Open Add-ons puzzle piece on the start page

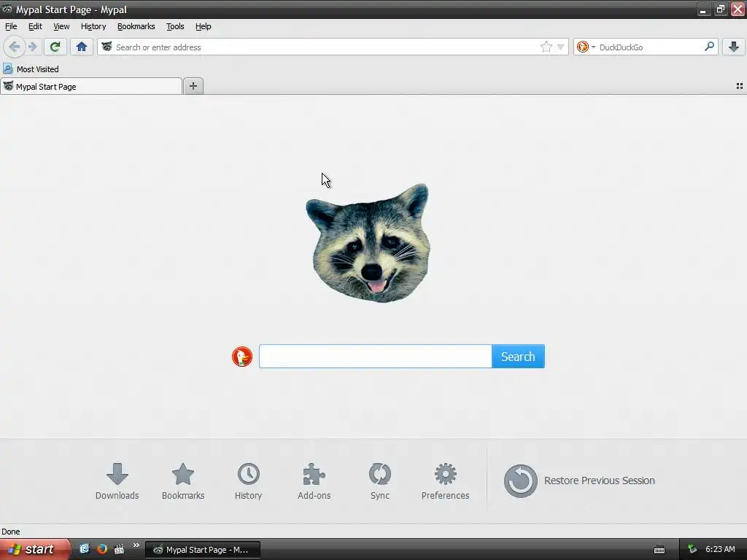[x=314, y=481]
